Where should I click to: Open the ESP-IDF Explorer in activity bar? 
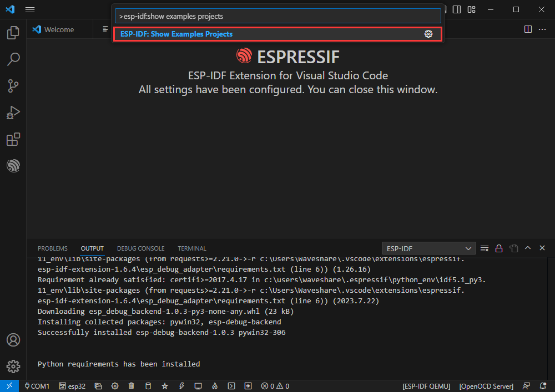click(x=13, y=166)
